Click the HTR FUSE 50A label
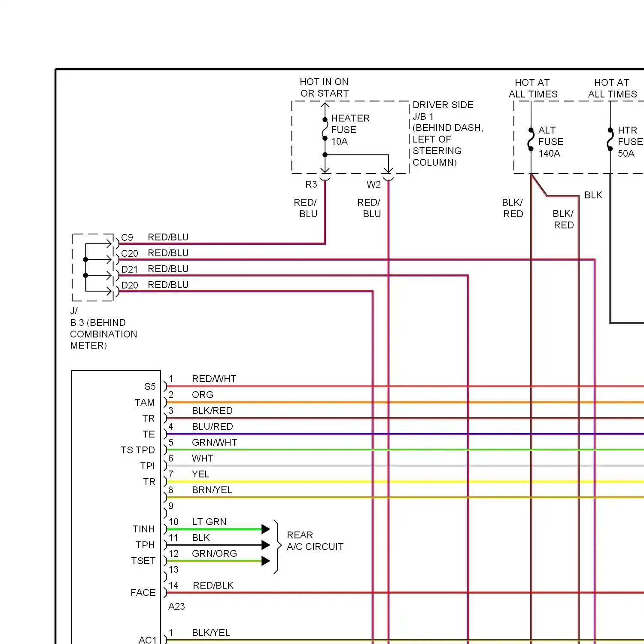644x644 pixels. [630, 142]
